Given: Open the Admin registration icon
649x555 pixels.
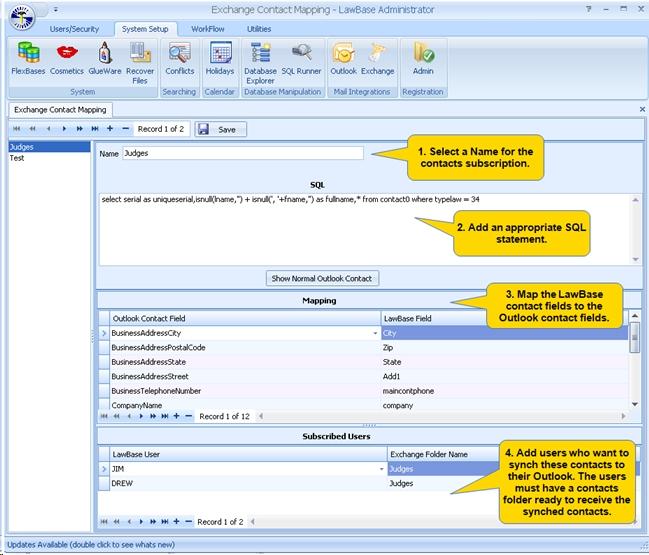Looking at the screenshot, I should click(423, 58).
